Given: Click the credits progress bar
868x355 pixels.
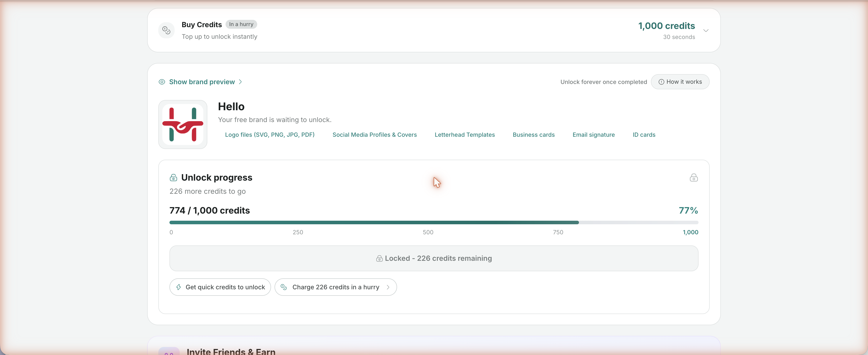Looking at the screenshot, I should [x=434, y=222].
